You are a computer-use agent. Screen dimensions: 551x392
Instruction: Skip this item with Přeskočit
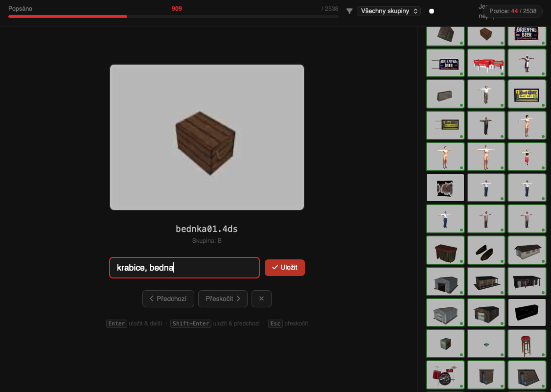223,299
